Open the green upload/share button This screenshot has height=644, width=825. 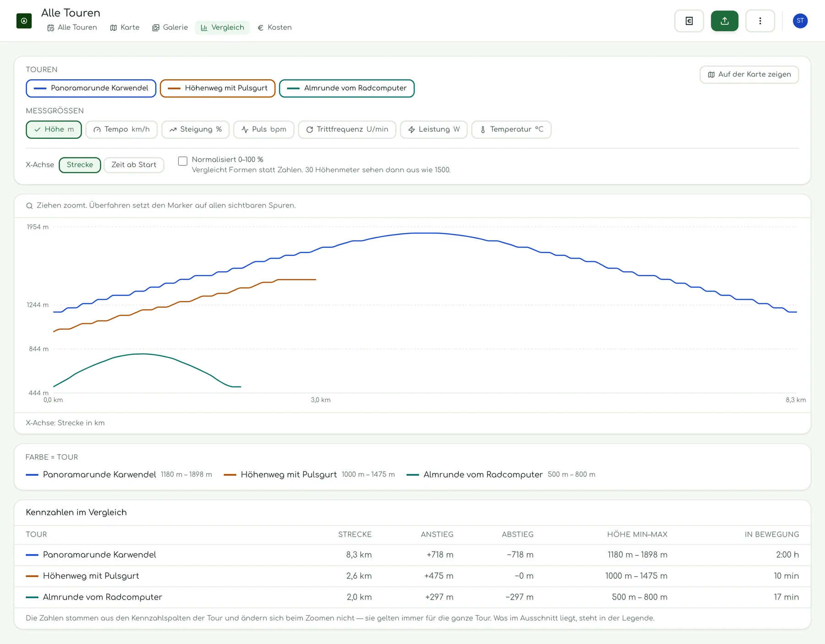click(x=724, y=21)
